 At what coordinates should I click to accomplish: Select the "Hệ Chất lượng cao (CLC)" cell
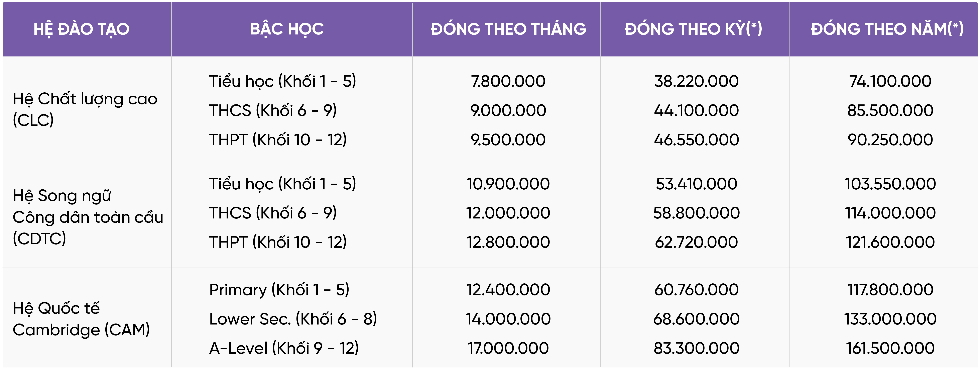point(85,109)
